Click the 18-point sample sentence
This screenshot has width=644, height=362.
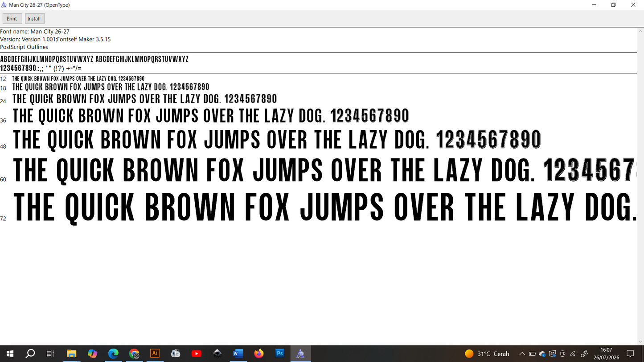click(x=111, y=87)
